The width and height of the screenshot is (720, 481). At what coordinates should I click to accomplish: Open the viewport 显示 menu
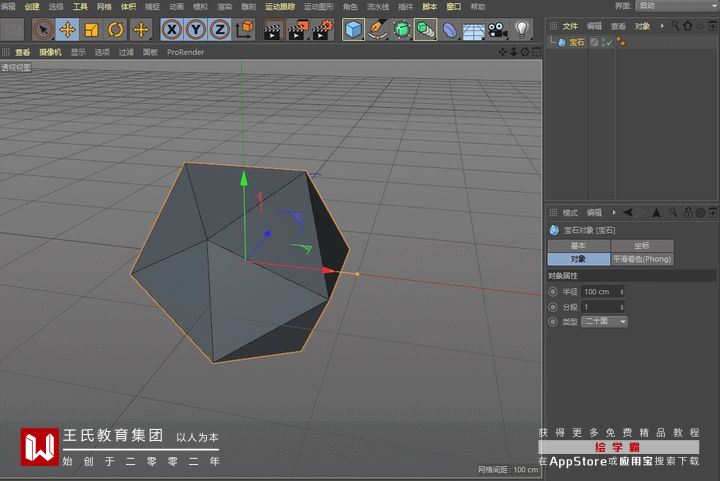pos(78,52)
